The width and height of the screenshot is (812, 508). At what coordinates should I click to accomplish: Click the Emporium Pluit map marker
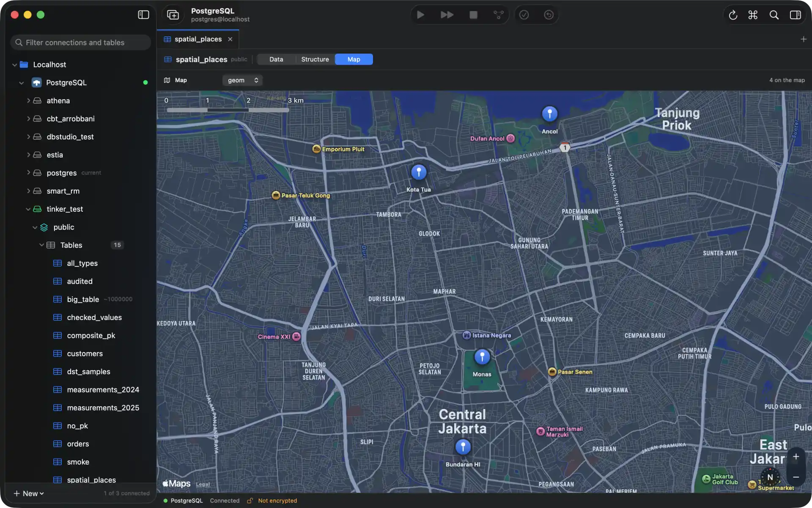316,149
